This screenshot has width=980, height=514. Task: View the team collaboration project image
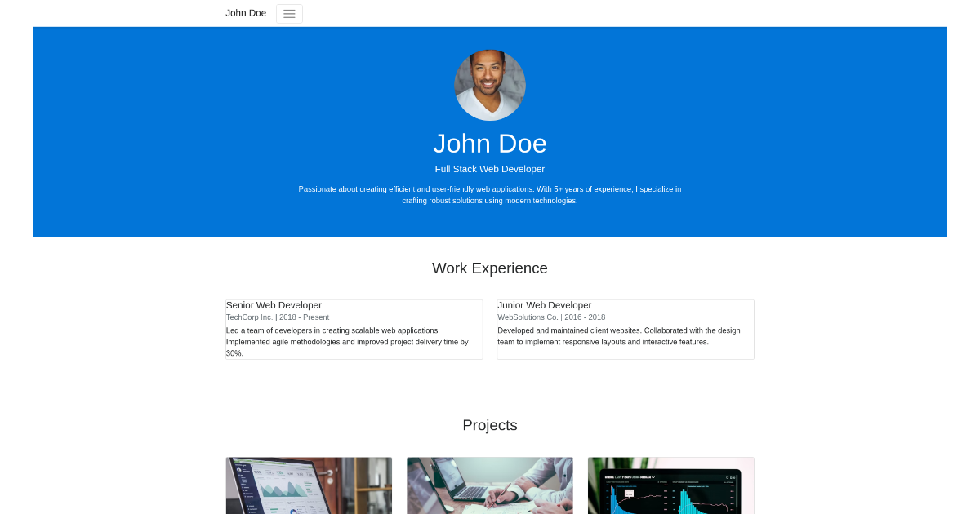[x=489, y=485]
